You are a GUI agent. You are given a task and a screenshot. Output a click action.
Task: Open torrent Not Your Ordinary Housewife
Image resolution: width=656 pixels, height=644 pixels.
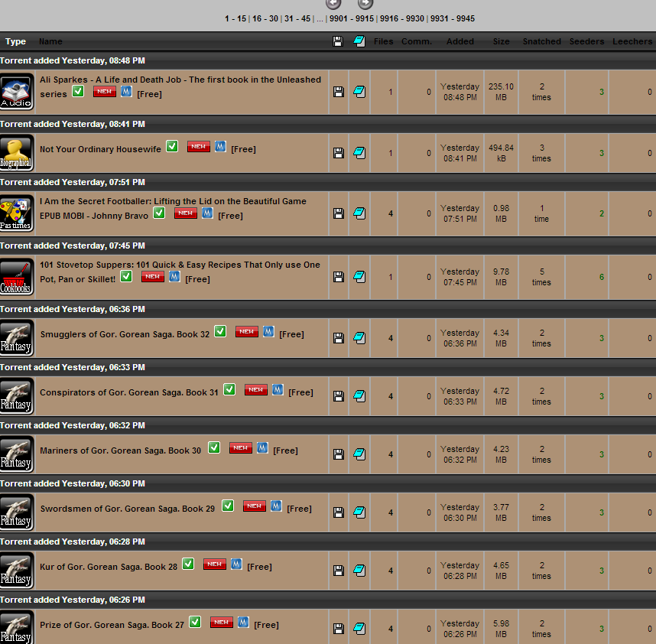click(100, 149)
